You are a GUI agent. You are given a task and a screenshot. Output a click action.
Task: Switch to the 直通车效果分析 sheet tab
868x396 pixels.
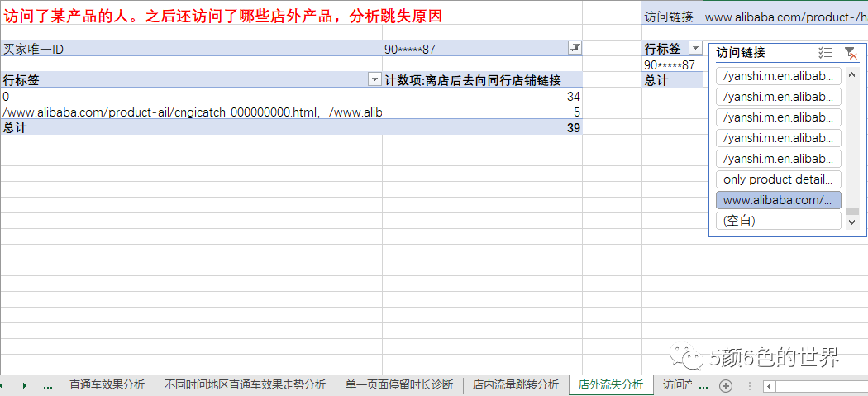107,385
